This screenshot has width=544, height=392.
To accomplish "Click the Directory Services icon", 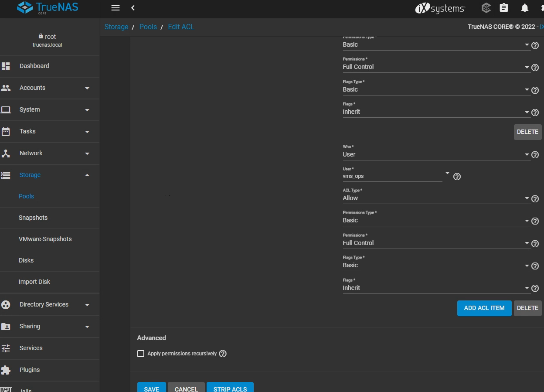I will point(6,305).
